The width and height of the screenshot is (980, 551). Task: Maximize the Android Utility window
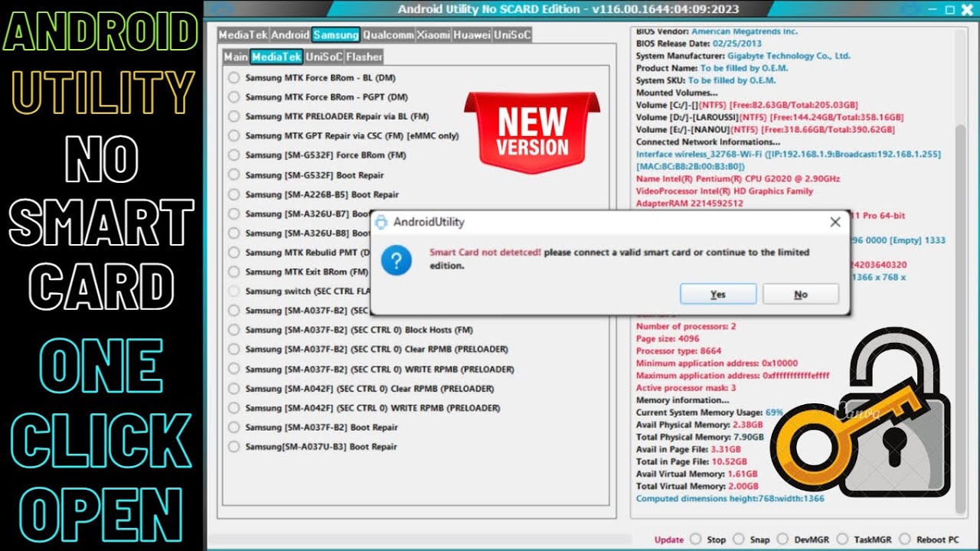point(950,9)
